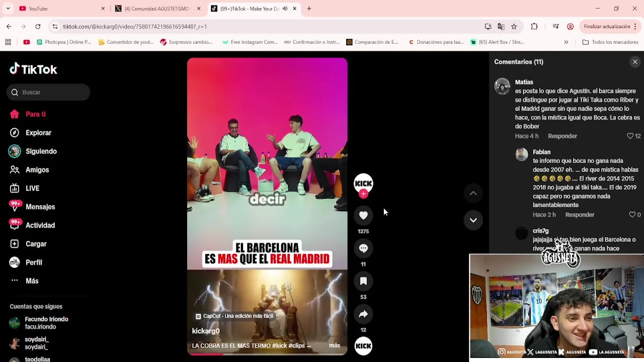
Task: Follow creator with red plus badge
Action: tap(363, 194)
